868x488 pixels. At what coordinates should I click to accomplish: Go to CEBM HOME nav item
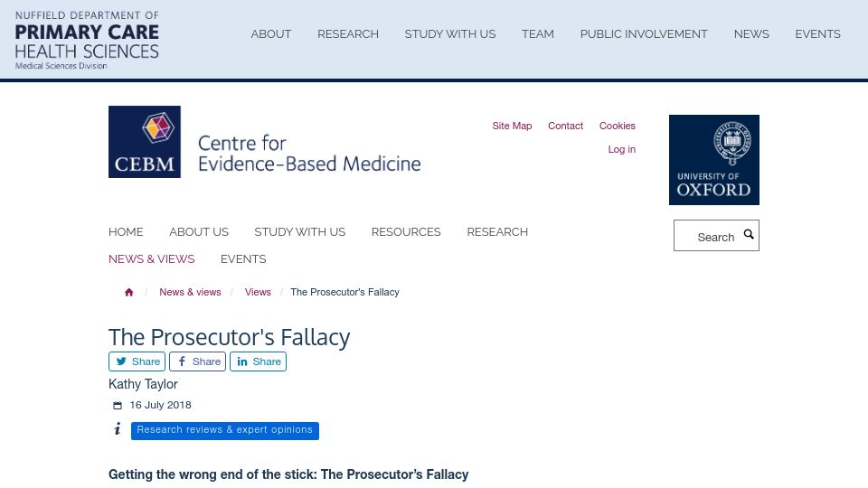pyautogui.click(x=126, y=232)
